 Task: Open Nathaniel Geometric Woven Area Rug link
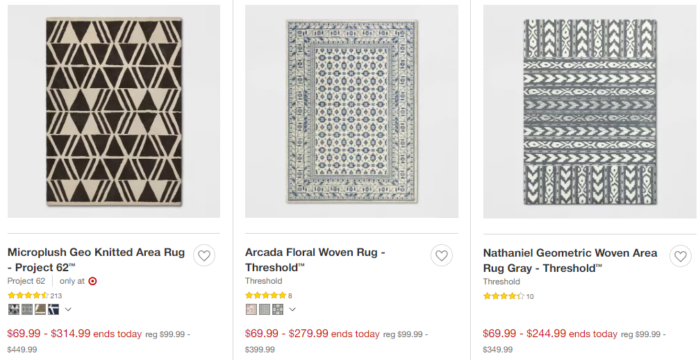click(570, 260)
